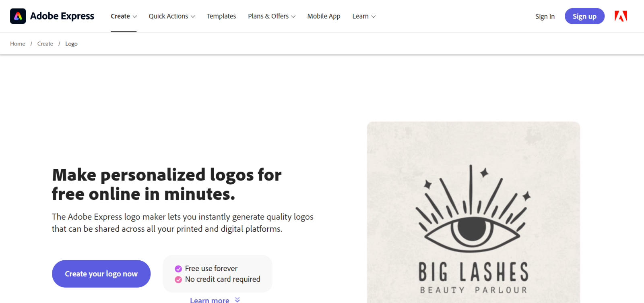Open the Learn menu

(360, 16)
